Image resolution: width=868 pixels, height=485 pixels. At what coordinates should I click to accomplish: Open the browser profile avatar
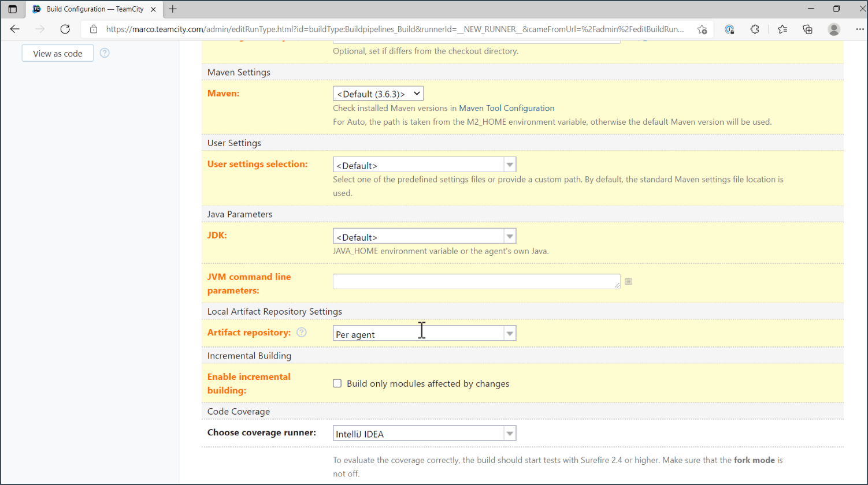pos(834,29)
